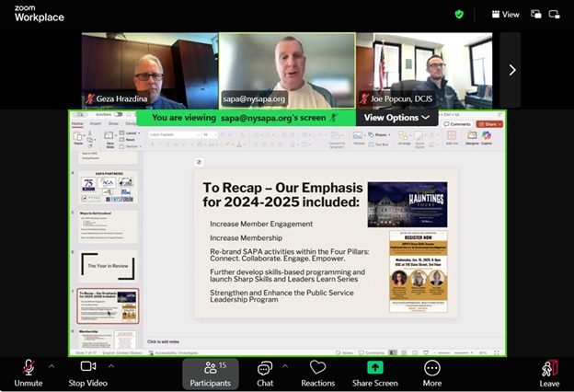Leave the meeting

(x=549, y=372)
